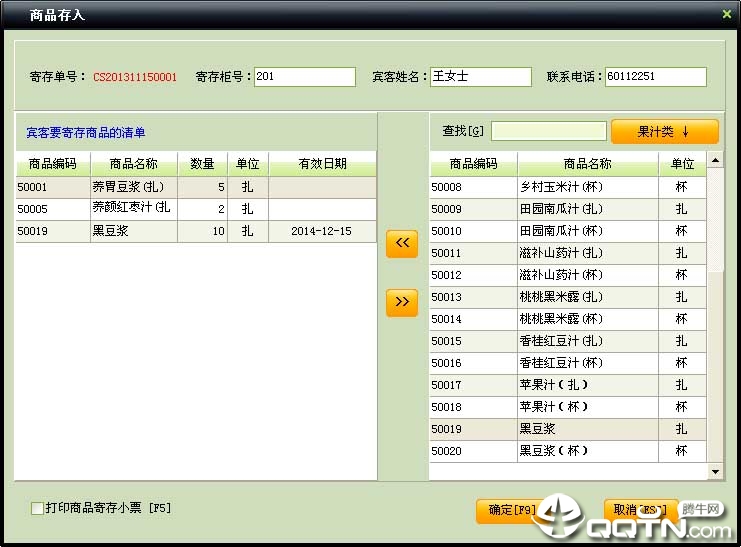Click the 寄存柜号 field containing 201
The height and width of the screenshot is (547, 741).
pos(304,77)
